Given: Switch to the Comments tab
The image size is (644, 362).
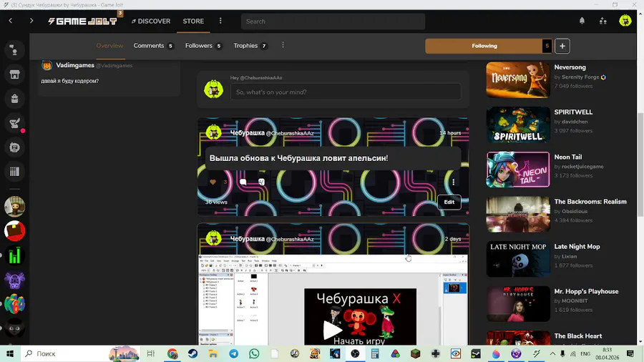Looking at the screenshot, I should 153,46.
